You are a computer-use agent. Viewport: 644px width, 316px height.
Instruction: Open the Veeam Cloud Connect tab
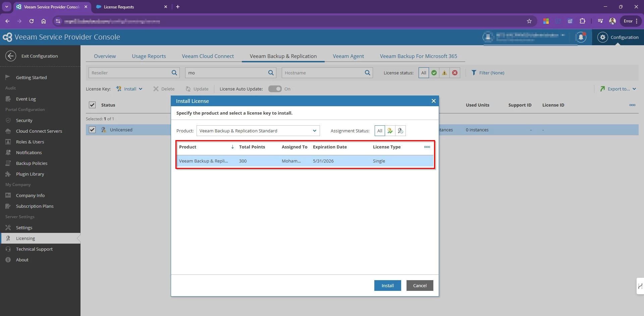click(x=208, y=56)
